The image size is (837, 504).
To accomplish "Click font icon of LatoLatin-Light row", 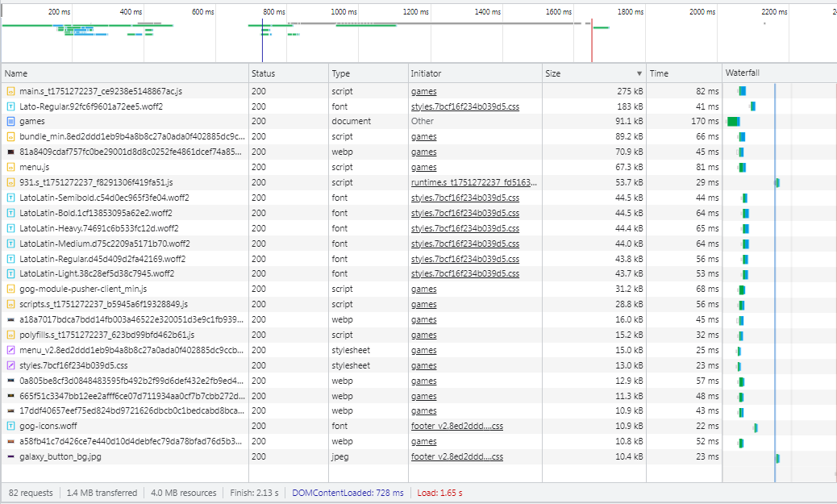I will (x=10, y=273).
